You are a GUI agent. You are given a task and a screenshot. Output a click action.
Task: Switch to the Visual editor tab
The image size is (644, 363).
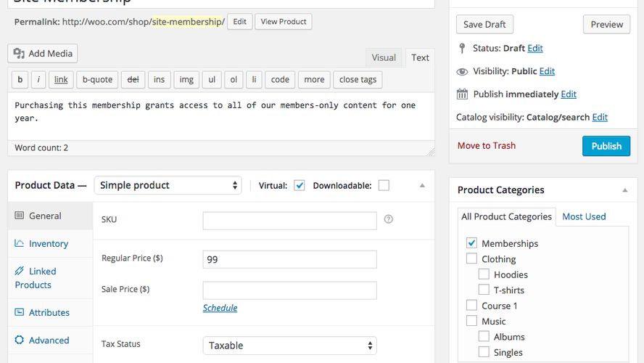tap(384, 58)
